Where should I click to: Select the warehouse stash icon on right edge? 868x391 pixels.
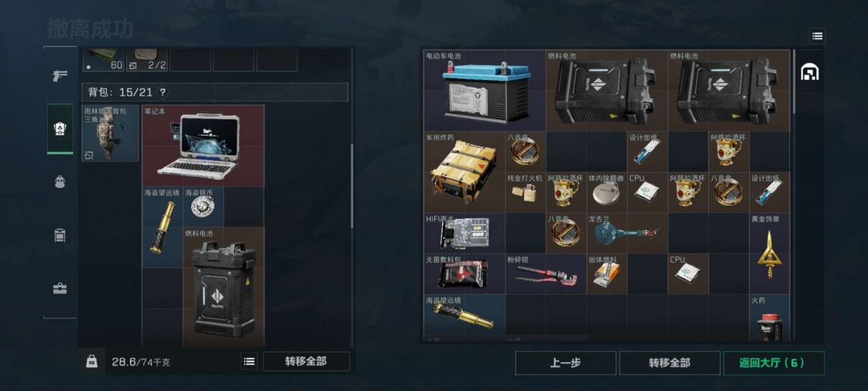810,72
